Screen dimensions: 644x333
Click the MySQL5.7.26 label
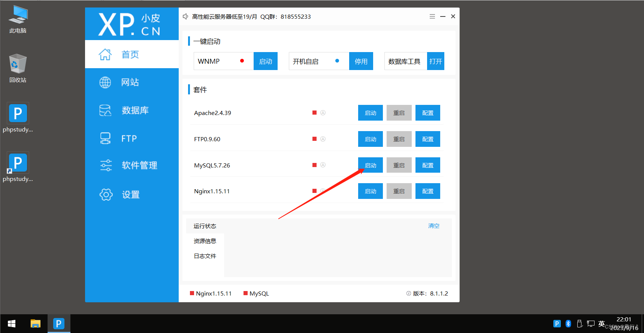coord(212,165)
